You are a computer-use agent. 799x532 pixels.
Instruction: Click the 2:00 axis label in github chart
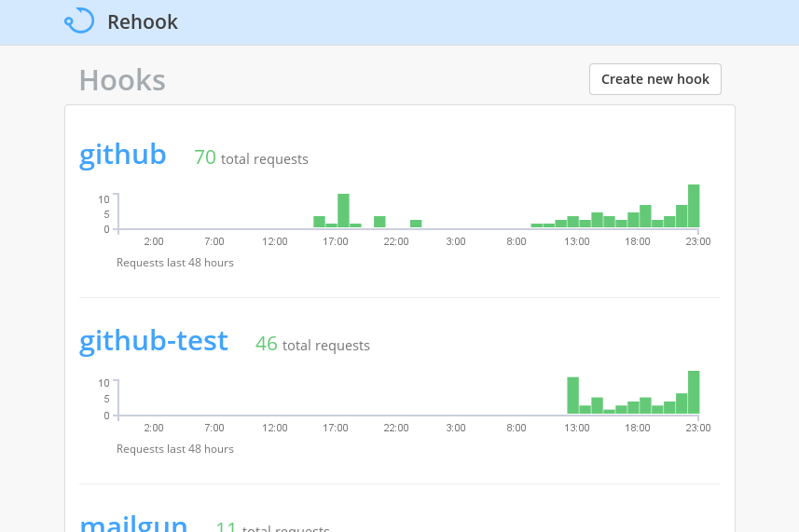click(x=154, y=241)
